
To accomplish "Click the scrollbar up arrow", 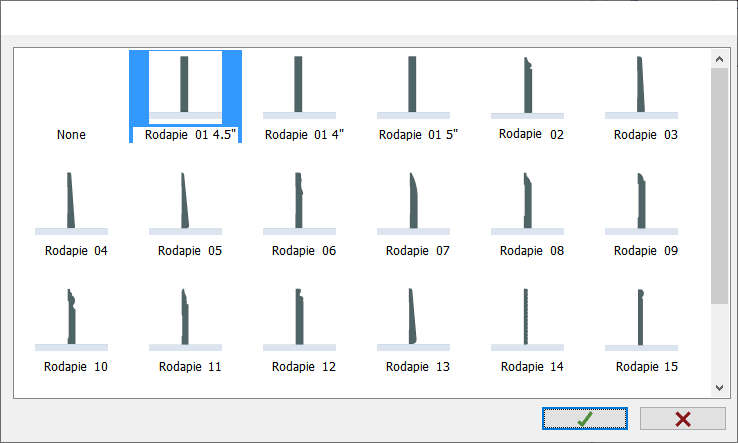I will 719,59.
